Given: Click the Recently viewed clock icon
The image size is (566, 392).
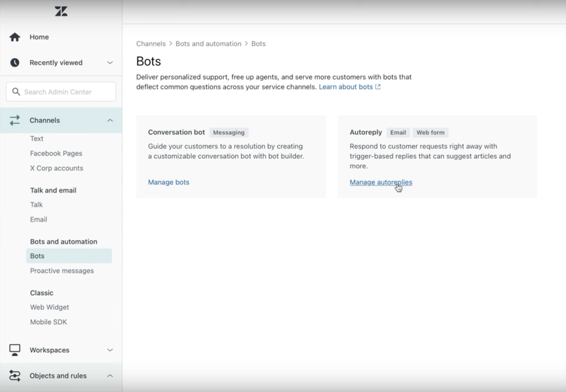Looking at the screenshot, I should click(15, 63).
